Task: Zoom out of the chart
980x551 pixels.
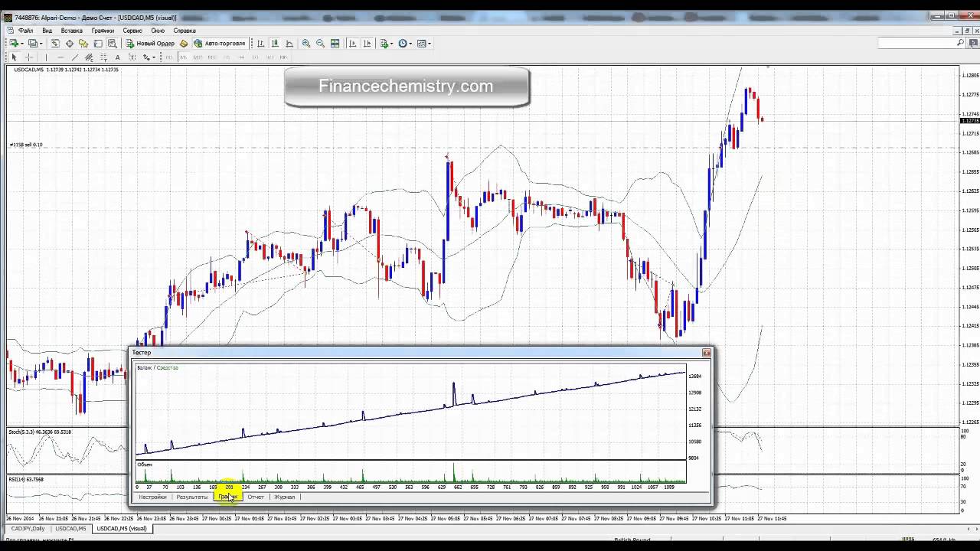Action: tap(320, 44)
